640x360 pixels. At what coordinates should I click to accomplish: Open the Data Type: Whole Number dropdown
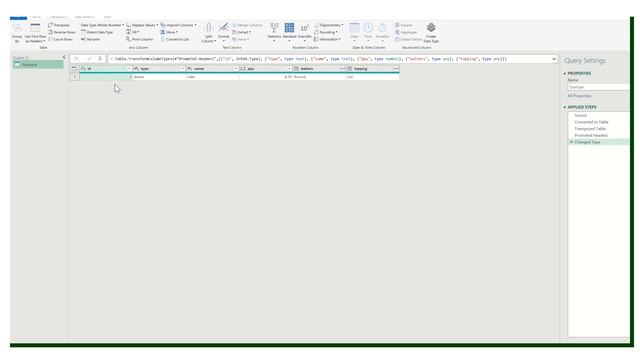coord(102,25)
